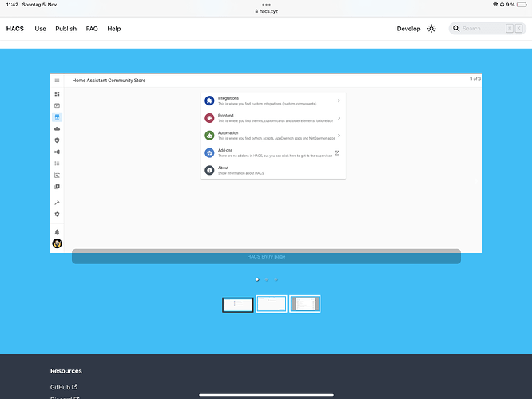Screen dimensions: 532x399
Task: Click the logbook list sidebar icon
Action: tap(57, 164)
